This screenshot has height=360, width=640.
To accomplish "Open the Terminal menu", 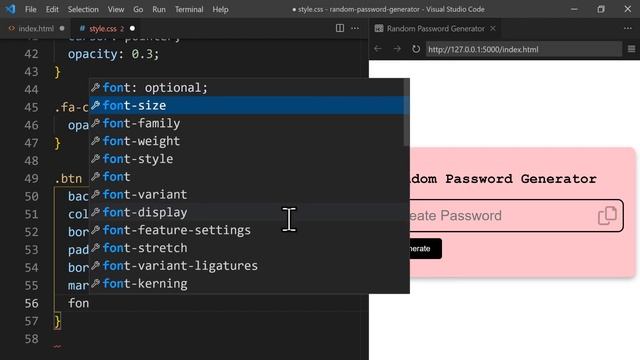I will (189, 9).
